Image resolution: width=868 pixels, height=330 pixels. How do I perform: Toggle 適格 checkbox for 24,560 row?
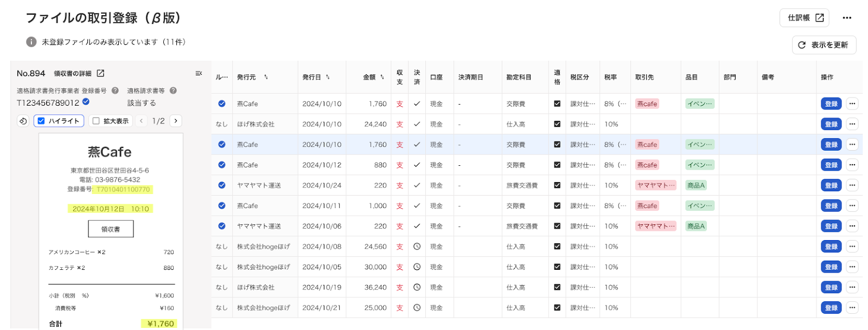tap(557, 247)
